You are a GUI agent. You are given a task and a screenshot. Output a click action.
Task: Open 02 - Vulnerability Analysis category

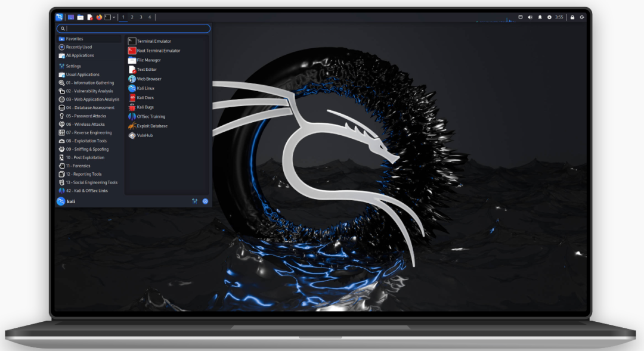click(x=89, y=91)
